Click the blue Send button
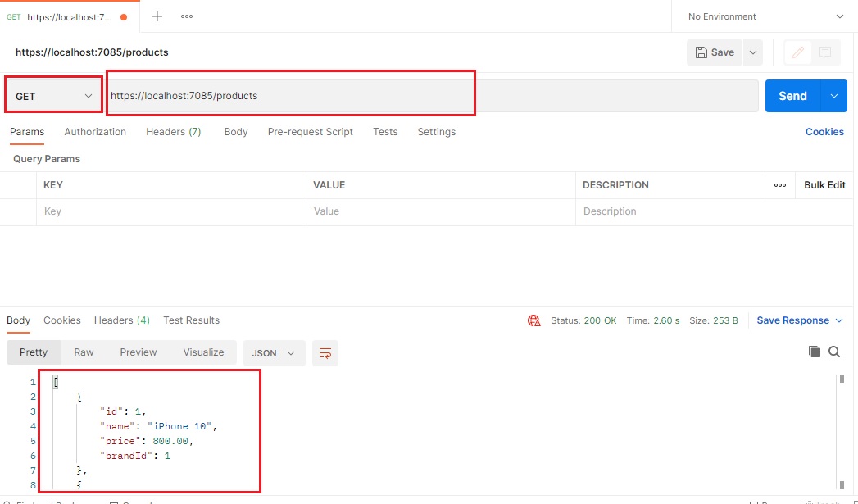 point(793,96)
